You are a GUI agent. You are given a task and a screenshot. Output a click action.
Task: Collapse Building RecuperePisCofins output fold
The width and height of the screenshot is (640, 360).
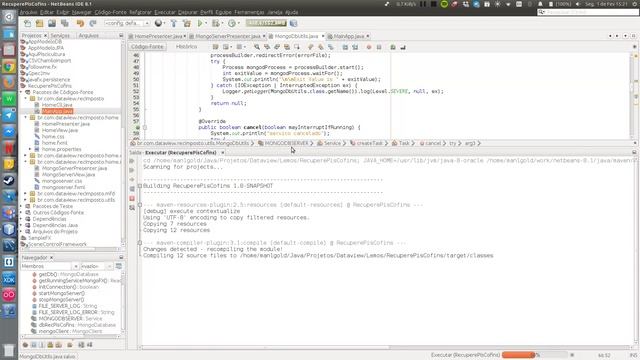140,186
